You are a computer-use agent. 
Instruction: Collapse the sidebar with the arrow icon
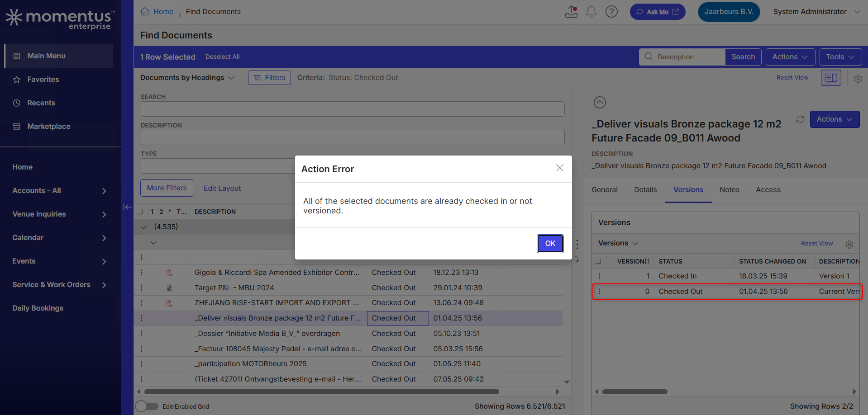coord(128,207)
